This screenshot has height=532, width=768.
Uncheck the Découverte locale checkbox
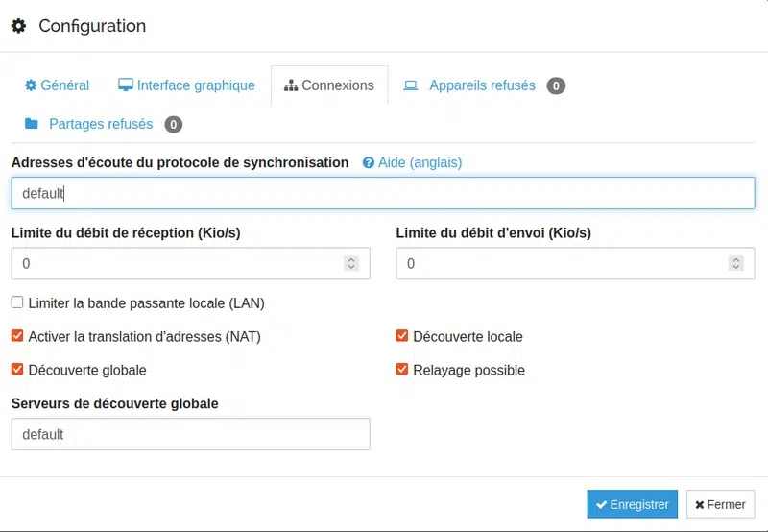click(x=402, y=336)
